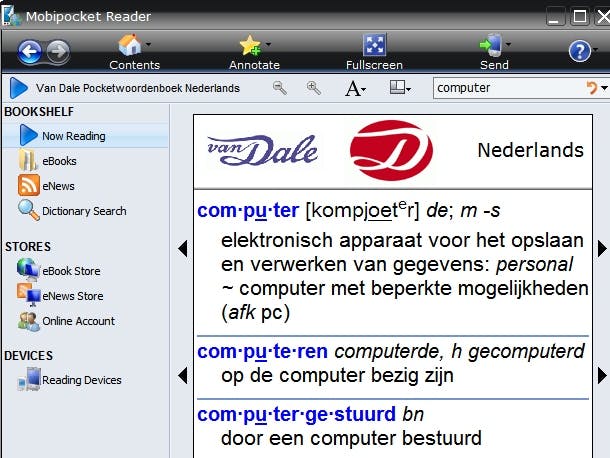Open eBooks in the sidebar
Screen dimensions: 610x458
[59, 161]
